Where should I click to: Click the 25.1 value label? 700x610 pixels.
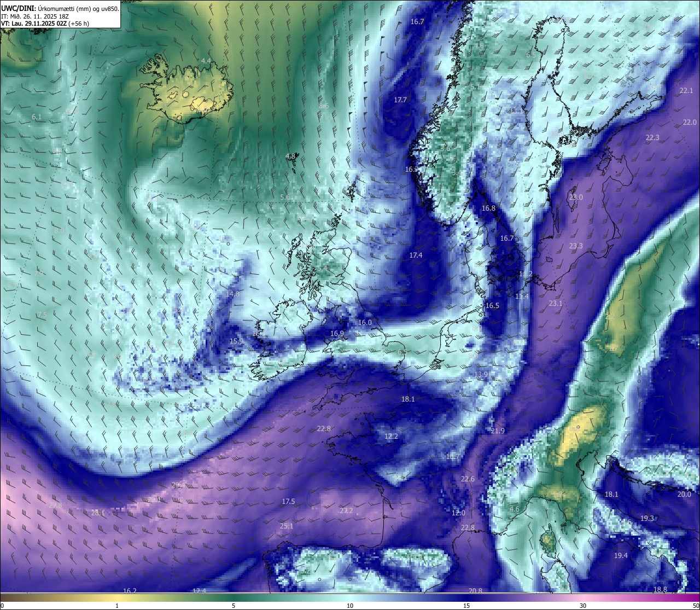point(287,526)
